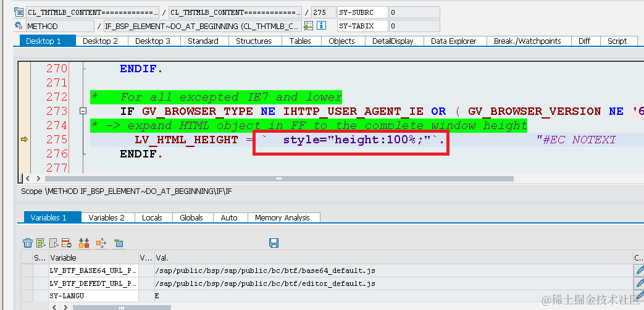Click the S... status column header
This screenshot has width=644, height=310.
[x=41, y=258]
